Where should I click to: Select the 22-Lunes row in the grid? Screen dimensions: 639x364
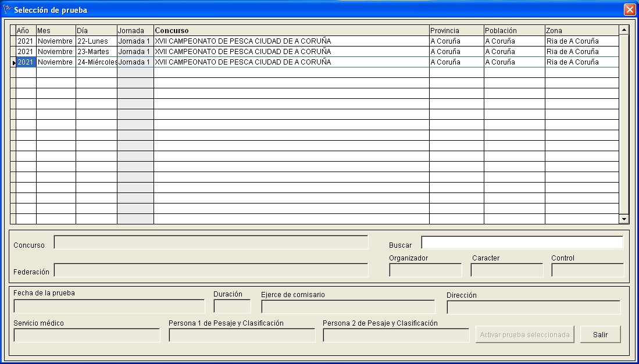coord(96,41)
